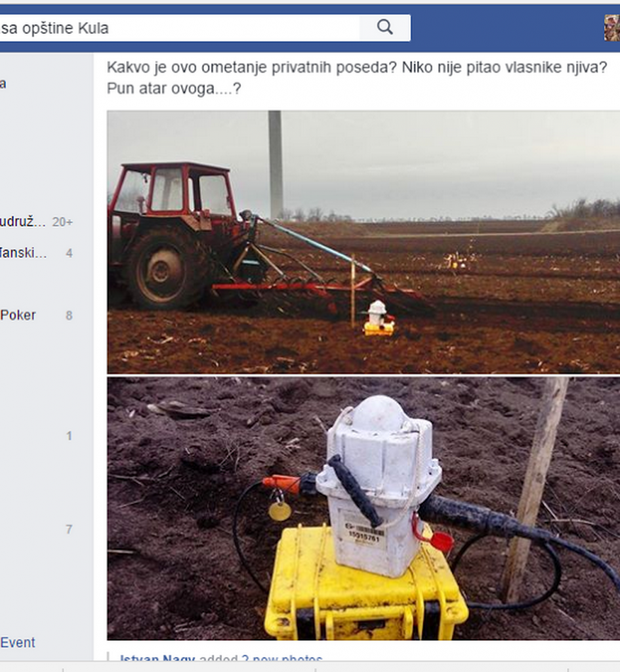This screenshot has height=672, width=620.
Task: Visit Istvan Nagy's profile link
Action: [157, 658]
